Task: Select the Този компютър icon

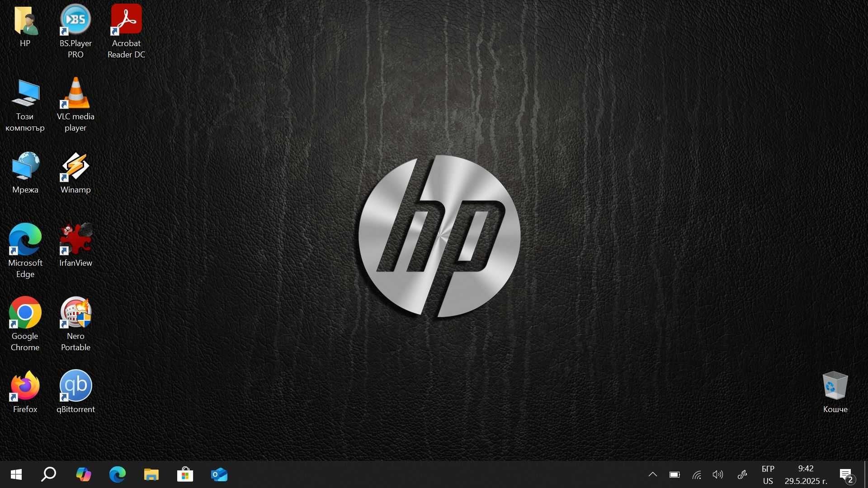Action: pos(25,93)
